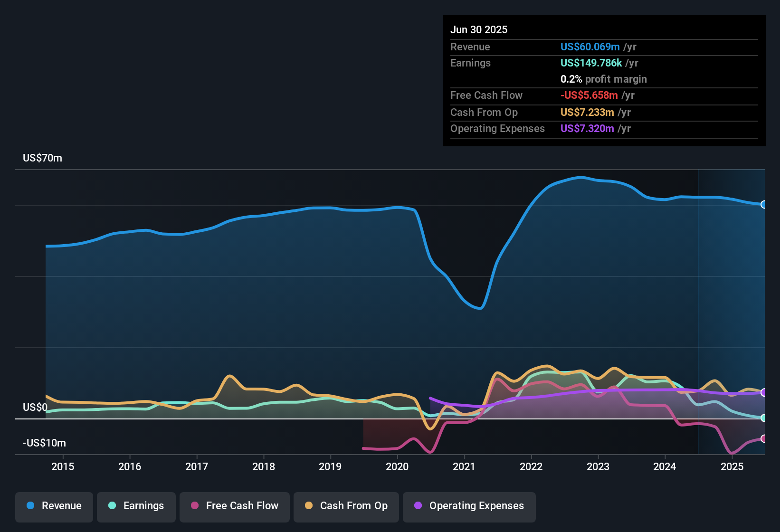Click the orange Cash From Op dot
The height and width of the screenshot is (532, 780).
(x=309, y=505)
